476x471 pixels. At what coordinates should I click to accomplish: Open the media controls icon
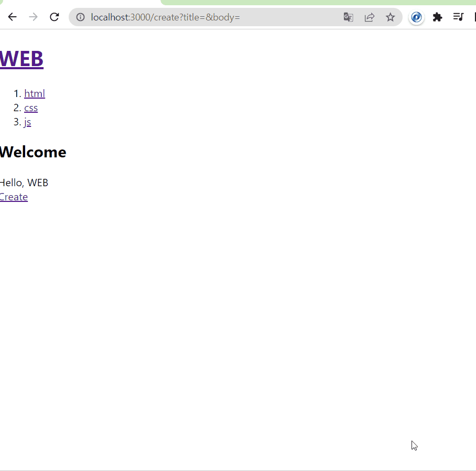tap(458, 17)
